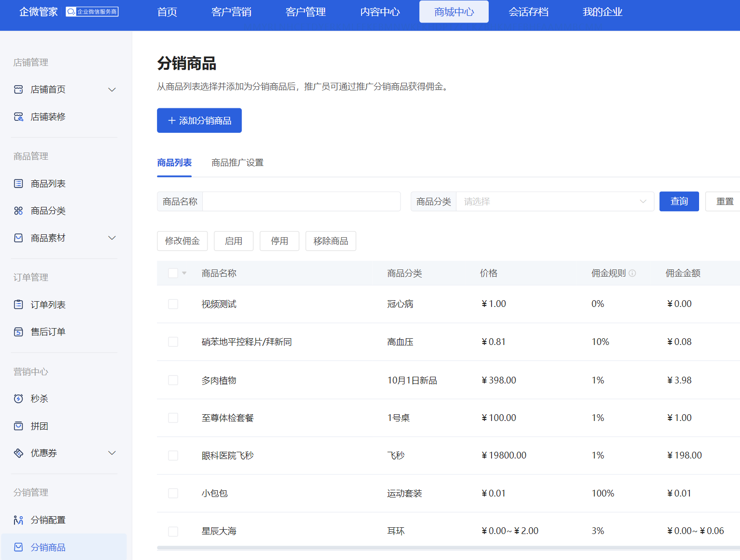Tick the select-all checkbox in table header
The image size is (740, 560).
point(173,273)
